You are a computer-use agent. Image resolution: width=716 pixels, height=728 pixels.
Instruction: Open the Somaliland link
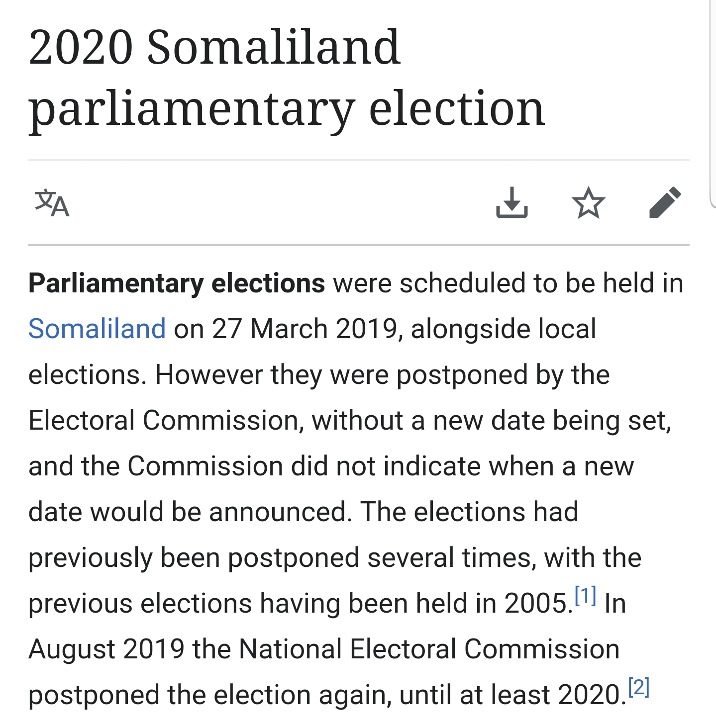pos(97,329)
